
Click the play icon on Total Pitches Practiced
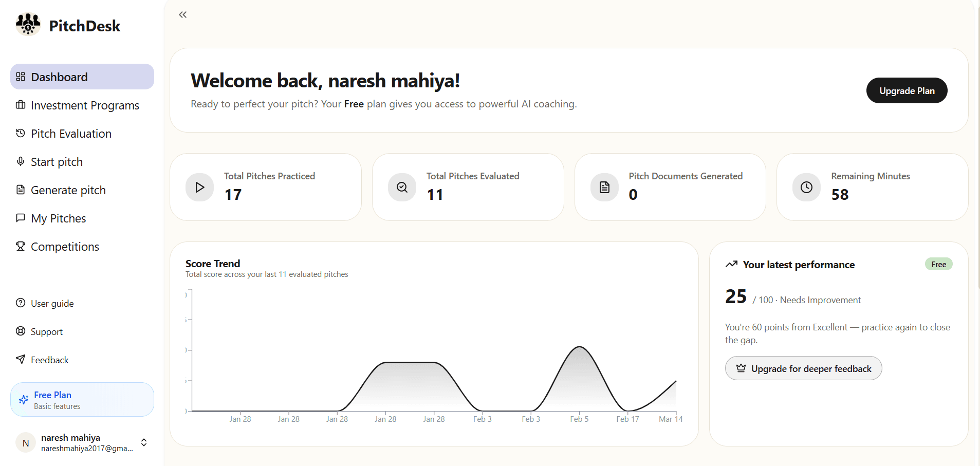click(x=200, y=187)
